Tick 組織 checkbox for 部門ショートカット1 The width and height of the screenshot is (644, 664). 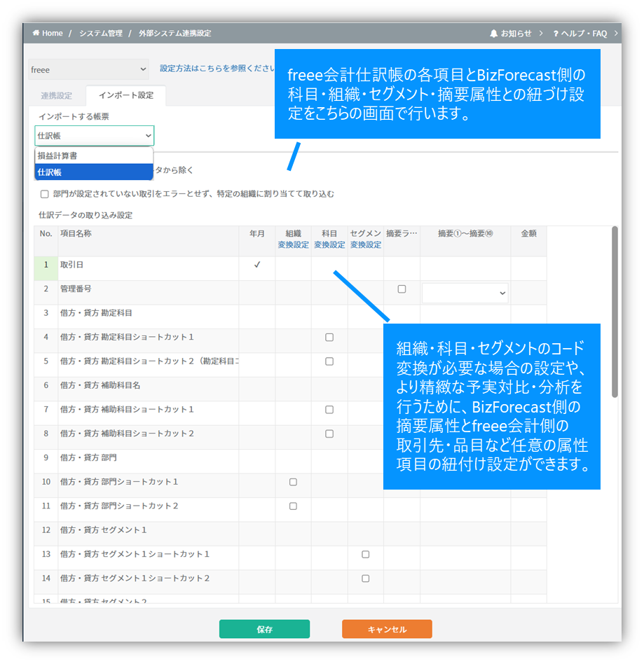pyautogui.click(x=293, y=482)
